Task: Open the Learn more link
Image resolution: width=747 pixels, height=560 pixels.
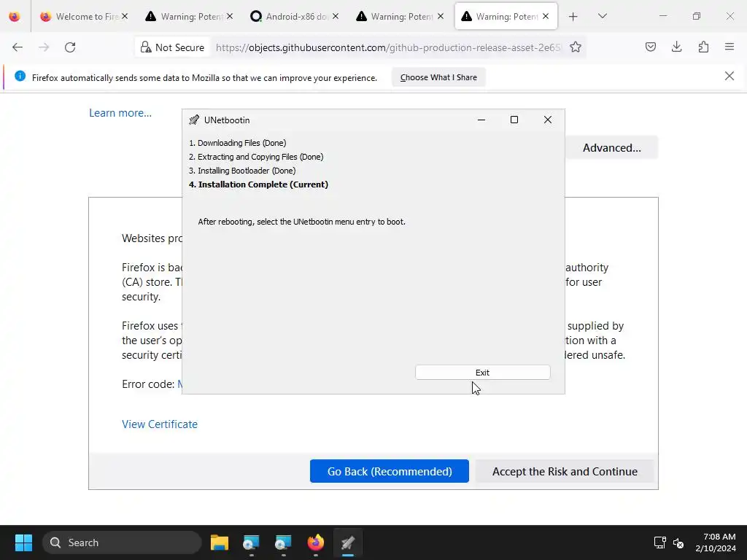Action: 120,113
